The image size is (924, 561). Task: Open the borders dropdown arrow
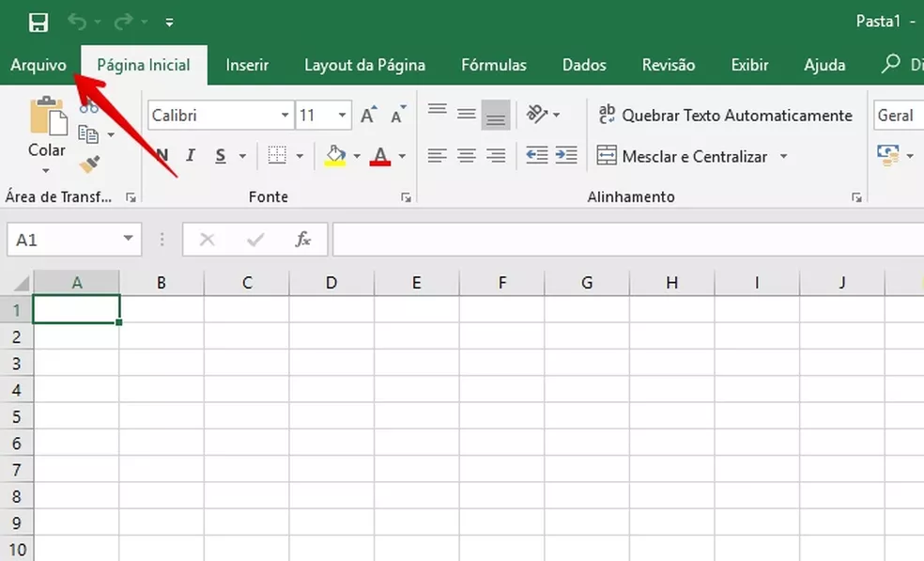point(301,155)
